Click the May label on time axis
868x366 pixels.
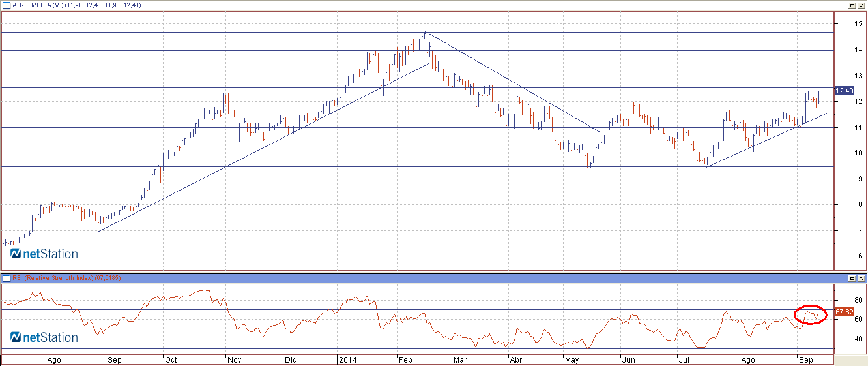571,359
